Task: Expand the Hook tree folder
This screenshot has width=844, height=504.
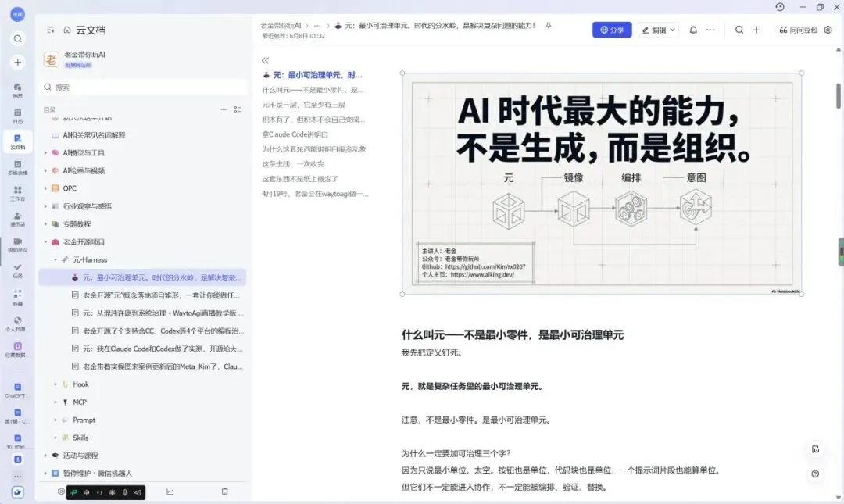Action: point(55,384)
